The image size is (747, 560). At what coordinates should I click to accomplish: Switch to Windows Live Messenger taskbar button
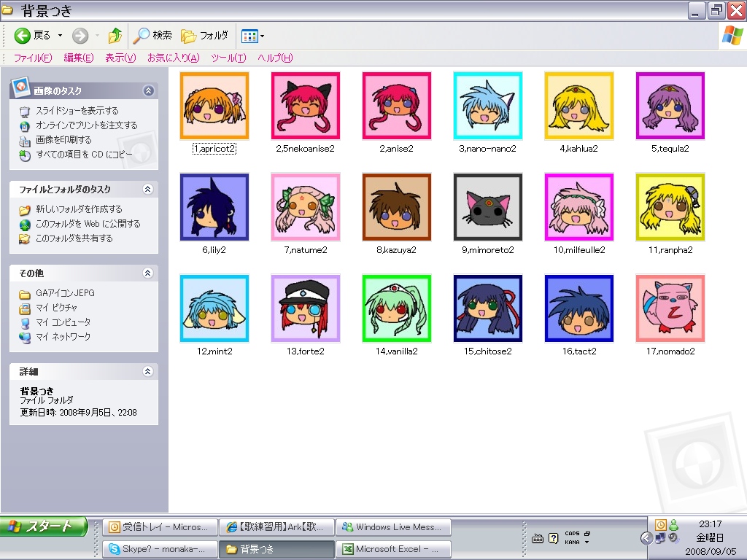click(393, 527)
